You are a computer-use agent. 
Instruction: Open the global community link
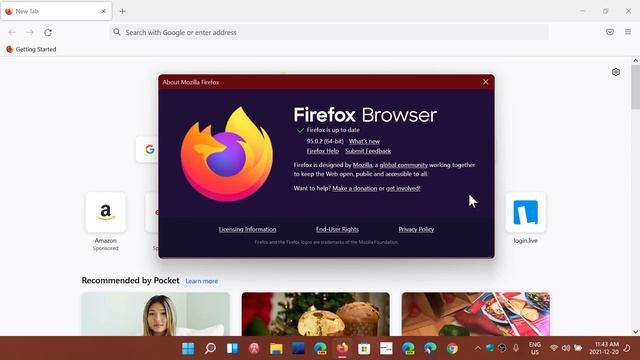tap(404, 165)
